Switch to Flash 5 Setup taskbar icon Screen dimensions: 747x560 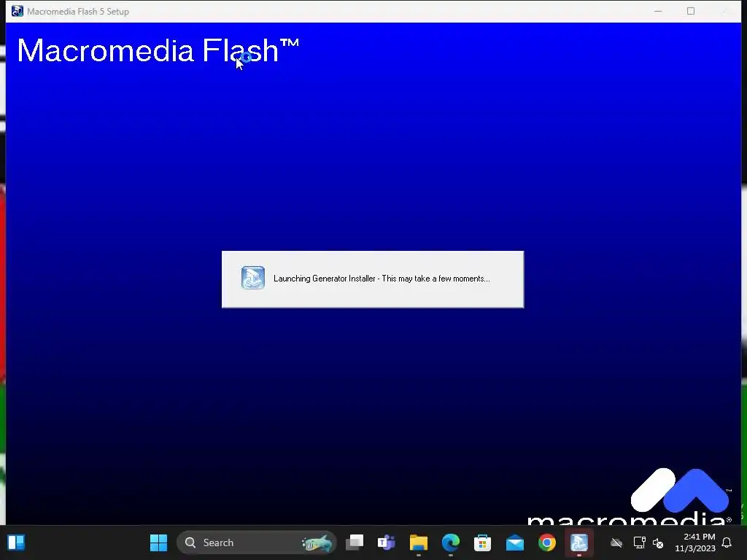coord(579,542)
